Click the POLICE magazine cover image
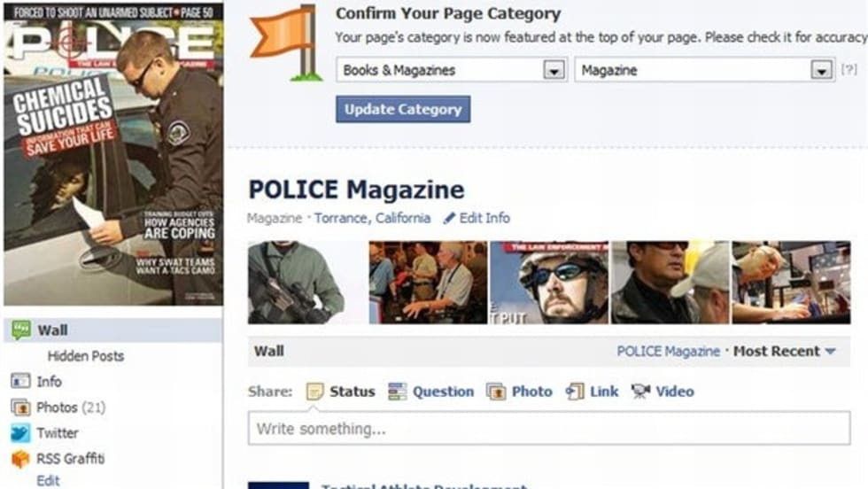Viewport: 868px width, 489px height. (x=113, y=154)
